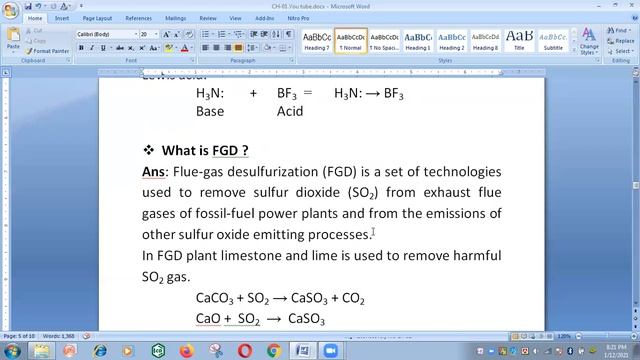
Task: Open Opera browser from the taskbar
Action: click(x=245, y=351)
